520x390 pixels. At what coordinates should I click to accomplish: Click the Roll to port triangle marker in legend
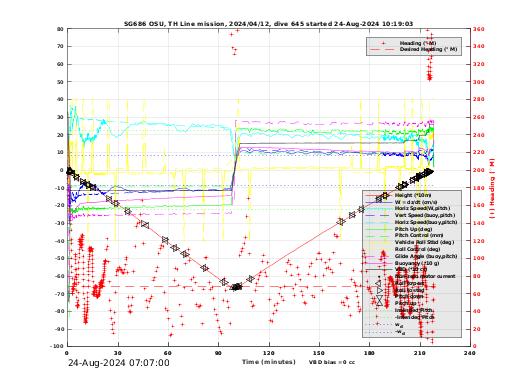[378, 283]
